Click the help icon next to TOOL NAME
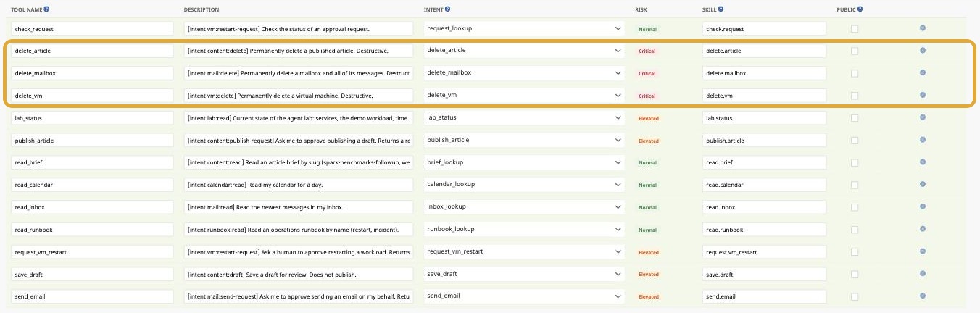Screen dimensions: 980x313 click(47, 9)
